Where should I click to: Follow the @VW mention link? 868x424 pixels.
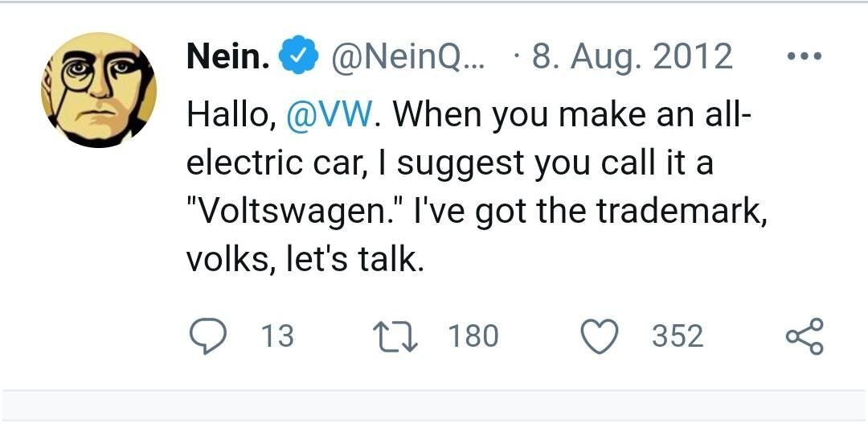tap(329, 116)
